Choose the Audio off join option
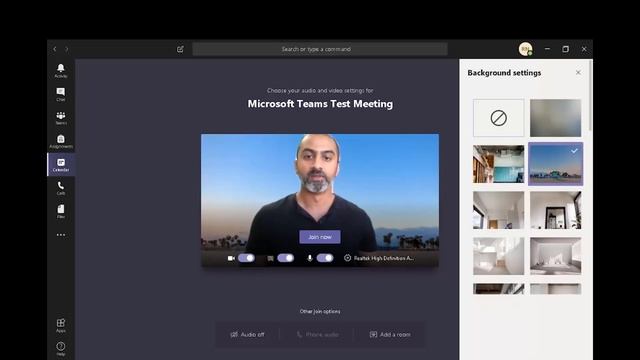Viewport: 640px width, 360px height. click(x=247, y=334)
